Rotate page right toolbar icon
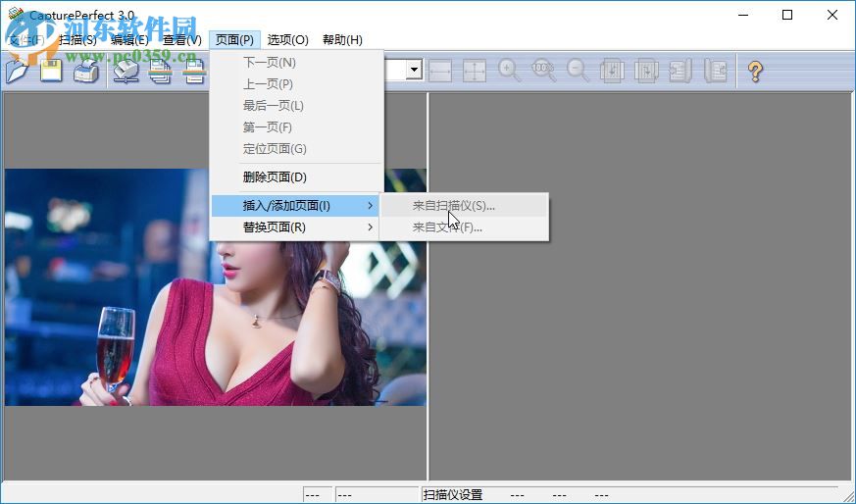The width and height of the screenshot is (856, 504). click(x=646, y=71)
